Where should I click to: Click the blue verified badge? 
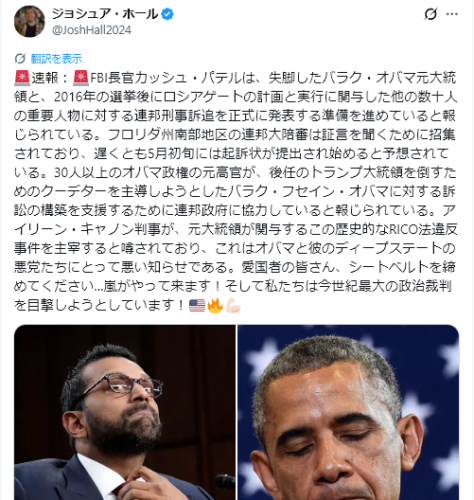[167, 14]
